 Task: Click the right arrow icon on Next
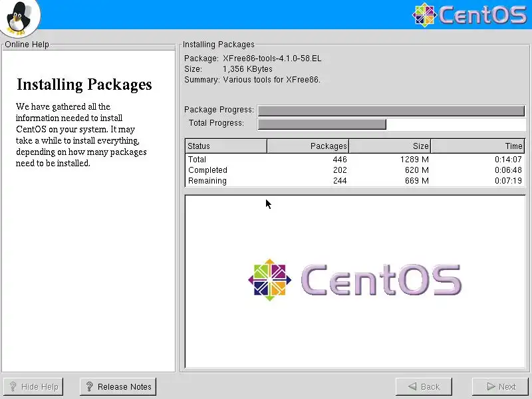coord(491,386)
